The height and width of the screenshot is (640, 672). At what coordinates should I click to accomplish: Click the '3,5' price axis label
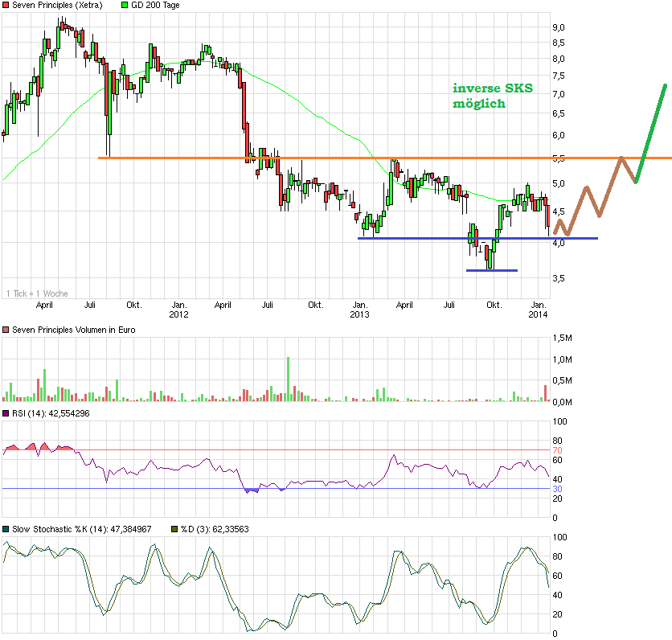click(559, 278)
